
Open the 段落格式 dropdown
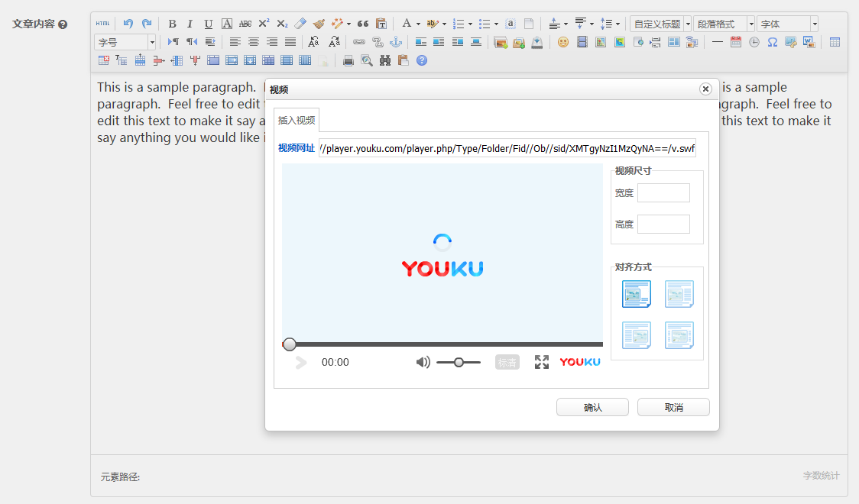coord(724,24)
